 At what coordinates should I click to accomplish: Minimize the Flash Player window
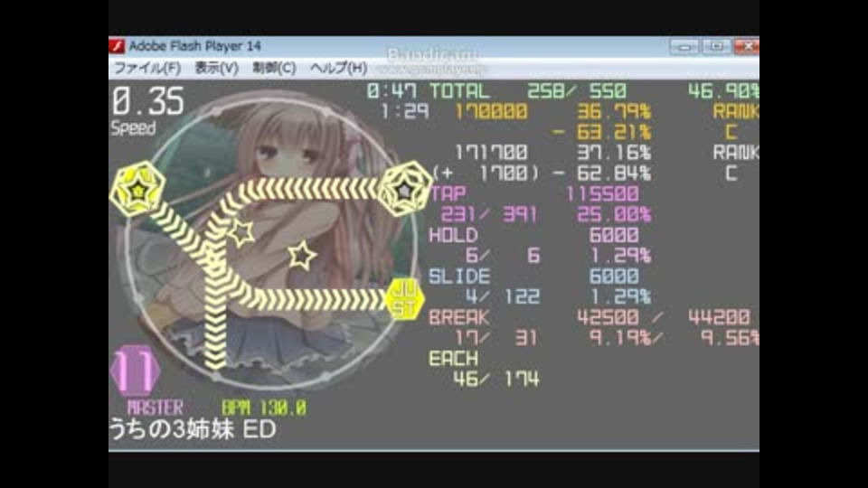click(684, 46)
